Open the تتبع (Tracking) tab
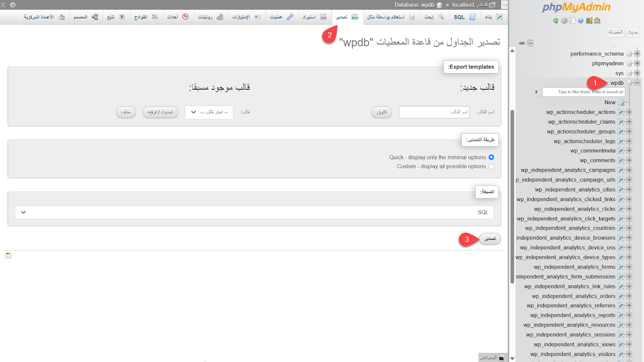The height and width of the screenshot is (362, 644). (x=116, y=17)
